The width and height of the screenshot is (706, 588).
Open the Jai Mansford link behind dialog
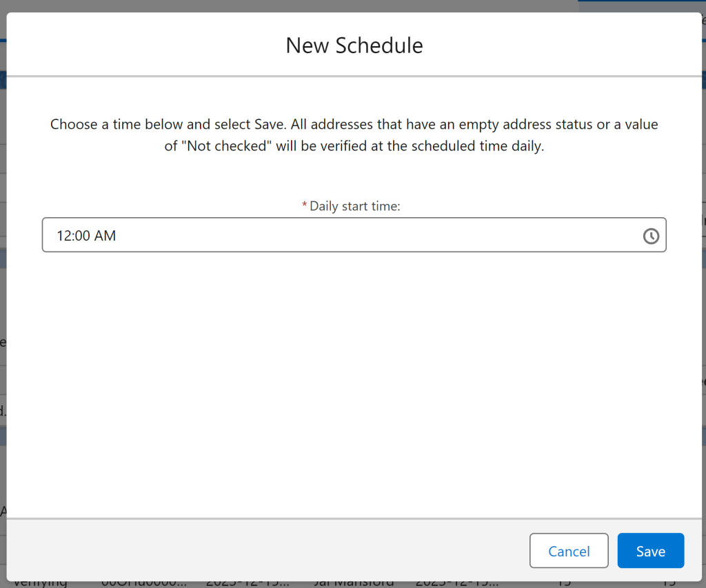coord(354,583)
